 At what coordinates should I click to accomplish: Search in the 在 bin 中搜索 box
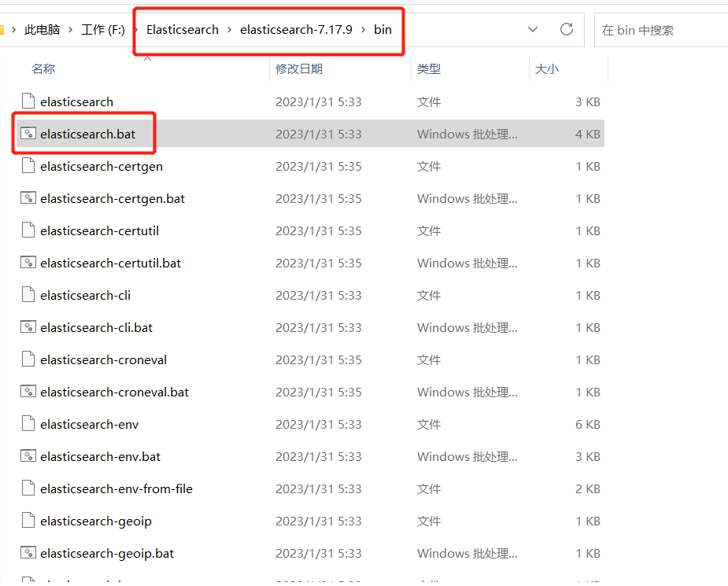point(661,30)
